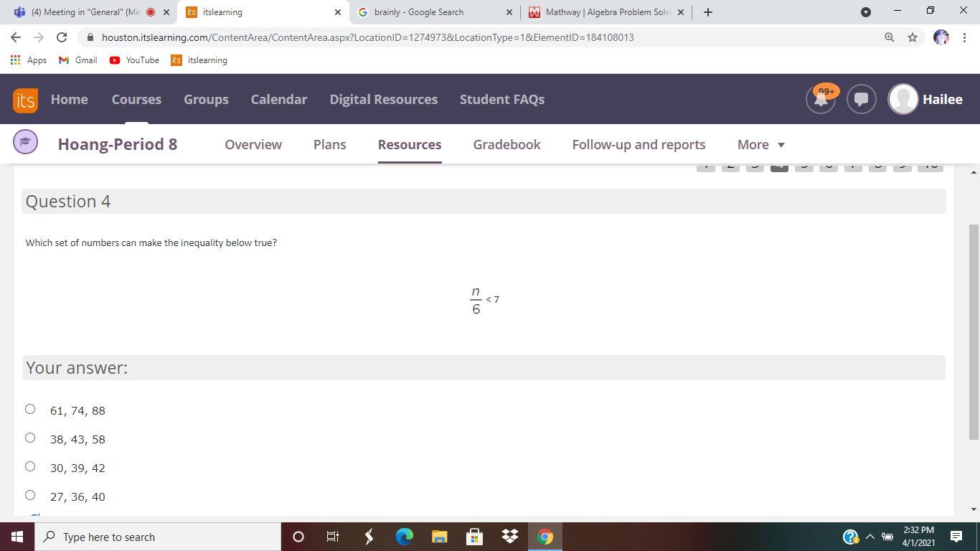Click Hailee's profile avatar
Image resolution: width=980 pixels, height=551 pixels.
903,99
